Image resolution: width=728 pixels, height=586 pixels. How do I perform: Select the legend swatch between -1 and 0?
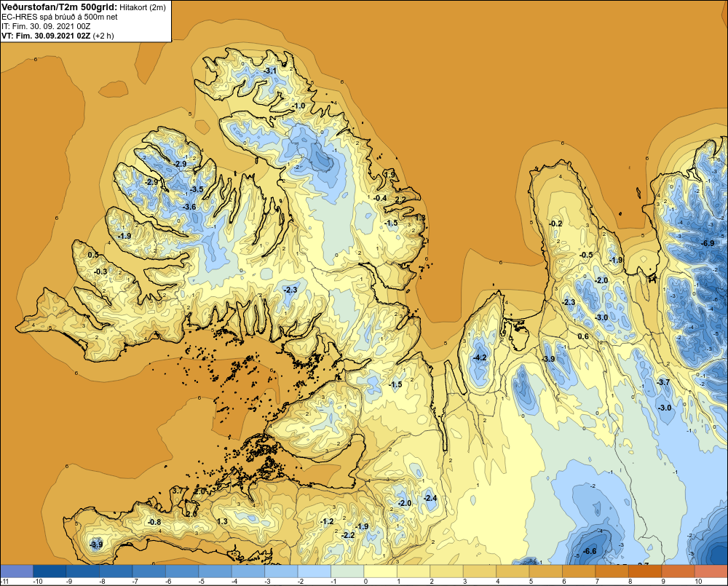(x=347, y=571)
